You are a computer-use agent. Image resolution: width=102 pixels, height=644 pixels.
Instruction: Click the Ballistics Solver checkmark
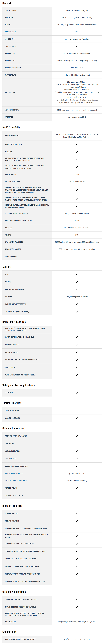click(x=77, y=418)
